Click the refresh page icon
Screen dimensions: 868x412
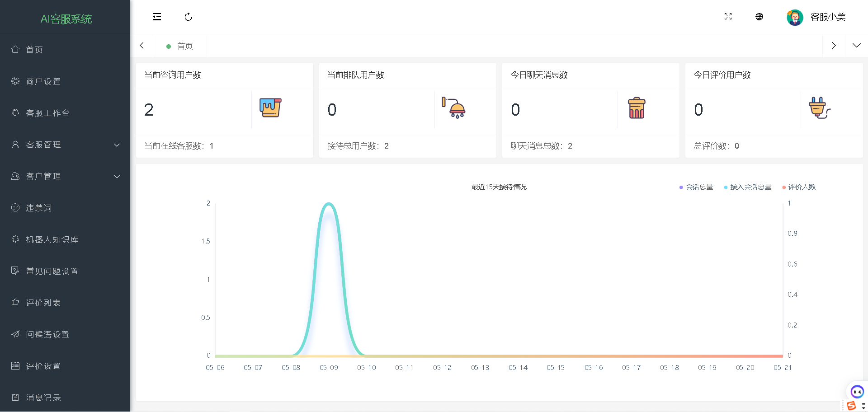coord(189,17)
